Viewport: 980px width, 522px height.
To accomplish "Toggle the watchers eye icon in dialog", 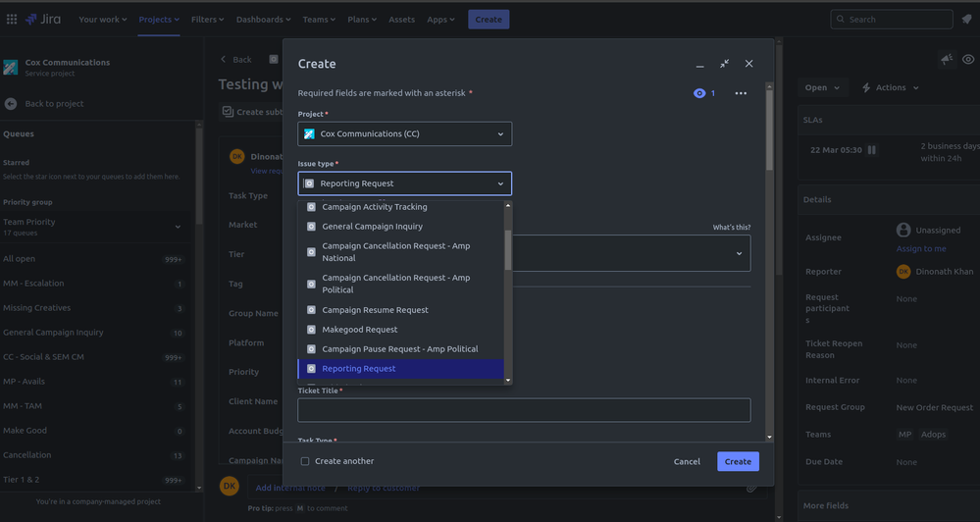I will pos(699,93).
